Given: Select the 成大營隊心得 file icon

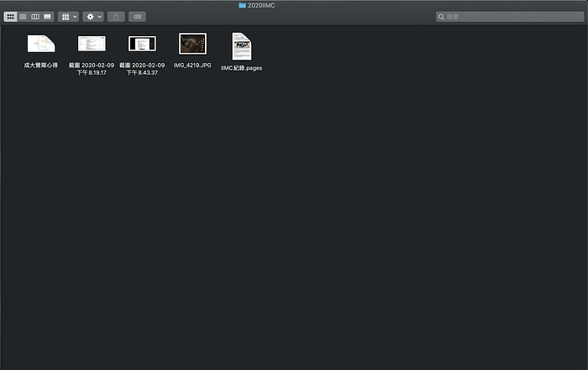Looking at the screenshot, I should click(x=41, y=44).
